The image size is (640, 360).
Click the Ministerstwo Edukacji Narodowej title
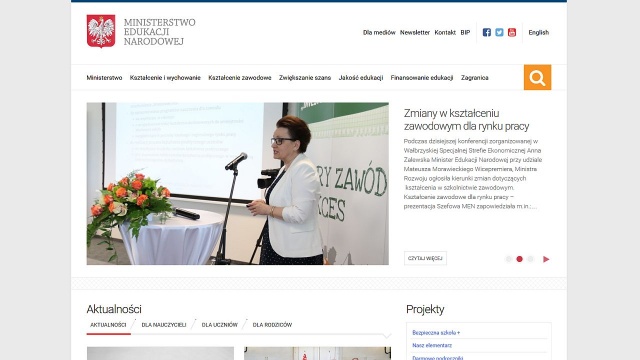tap(160, 31)
